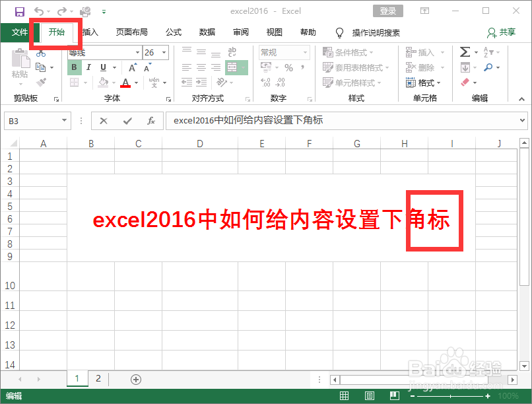Toggle center alignment

click(x=201, y=67)
